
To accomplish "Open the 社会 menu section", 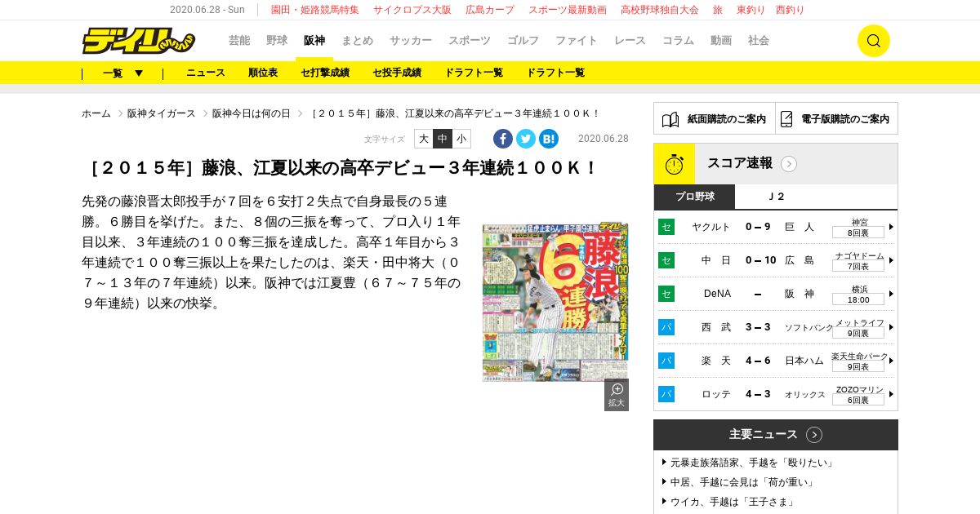I will click(759, 40).
